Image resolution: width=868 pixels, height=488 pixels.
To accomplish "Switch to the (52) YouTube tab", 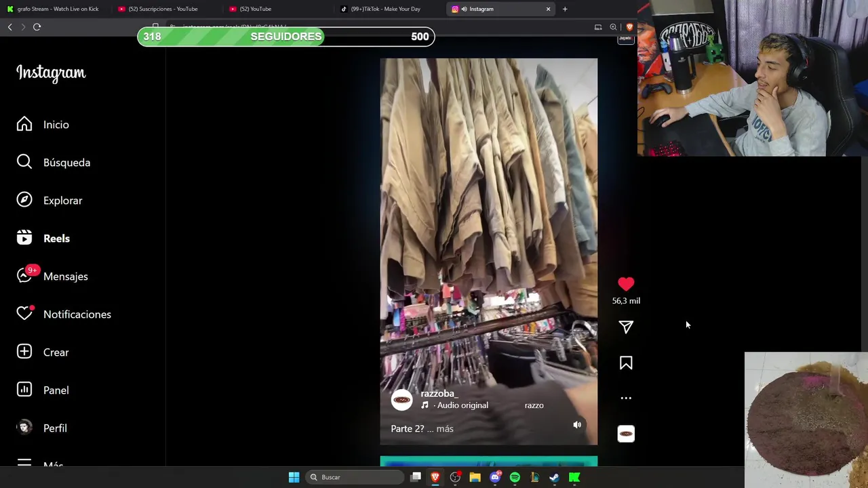I will [278, 9].
